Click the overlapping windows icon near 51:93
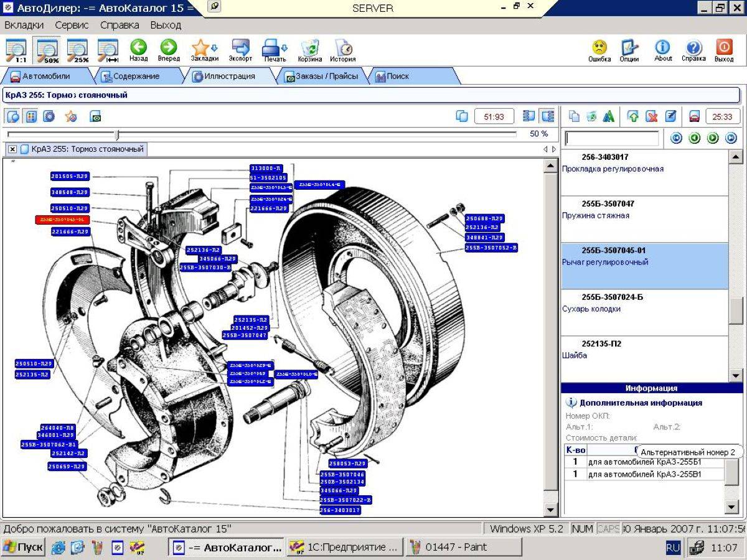Image resolution: width=747 pixels, height=560 pixels. (x=462, y=116)
